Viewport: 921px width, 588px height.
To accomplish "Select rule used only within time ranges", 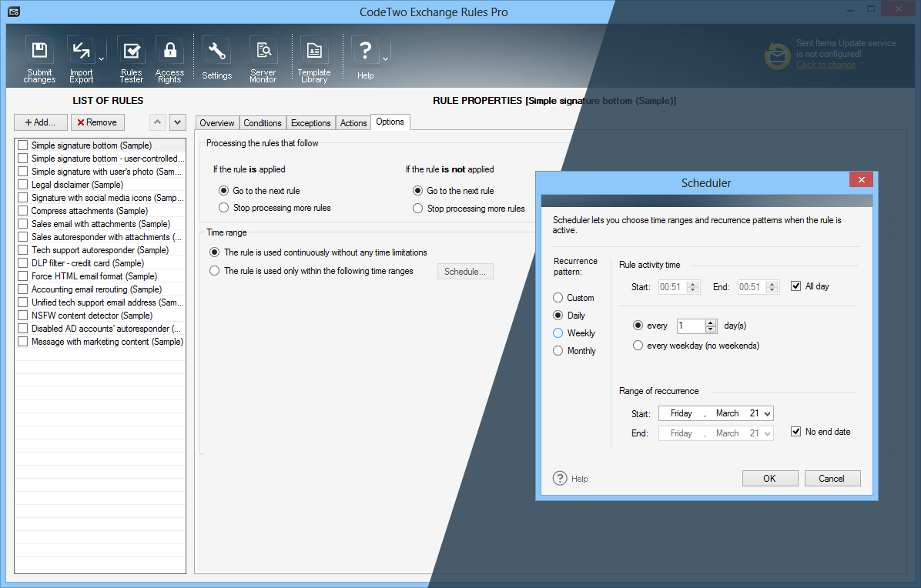I will click(x=214, y=271).
